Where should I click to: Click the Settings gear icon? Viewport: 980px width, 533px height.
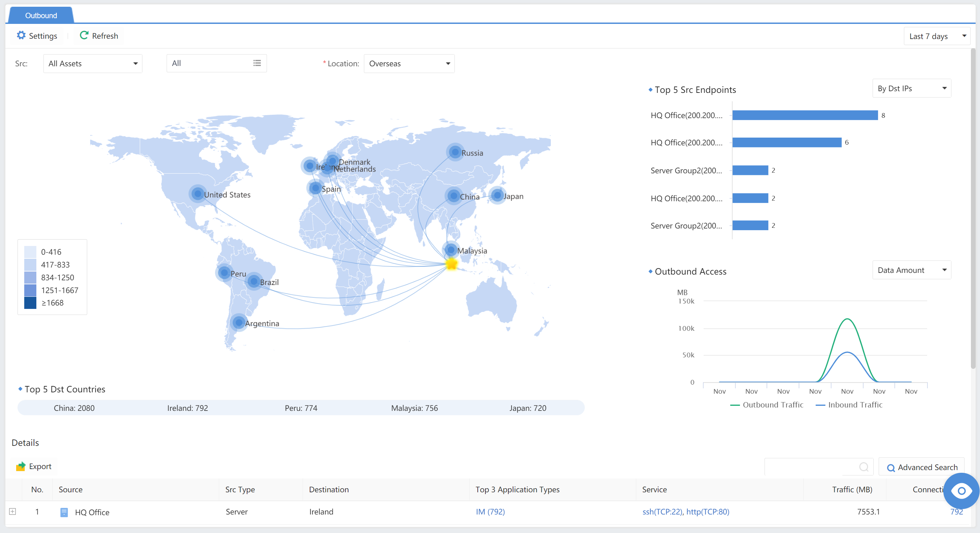pos(21,35)
